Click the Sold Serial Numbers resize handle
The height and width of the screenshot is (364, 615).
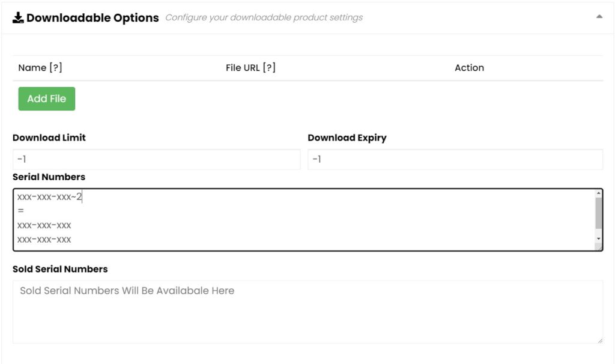[600, 341]
